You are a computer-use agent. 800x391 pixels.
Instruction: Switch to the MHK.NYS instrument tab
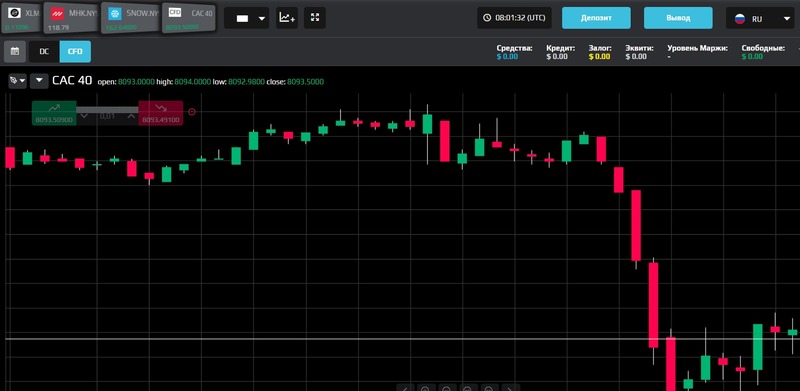click(x=71, y=18)
